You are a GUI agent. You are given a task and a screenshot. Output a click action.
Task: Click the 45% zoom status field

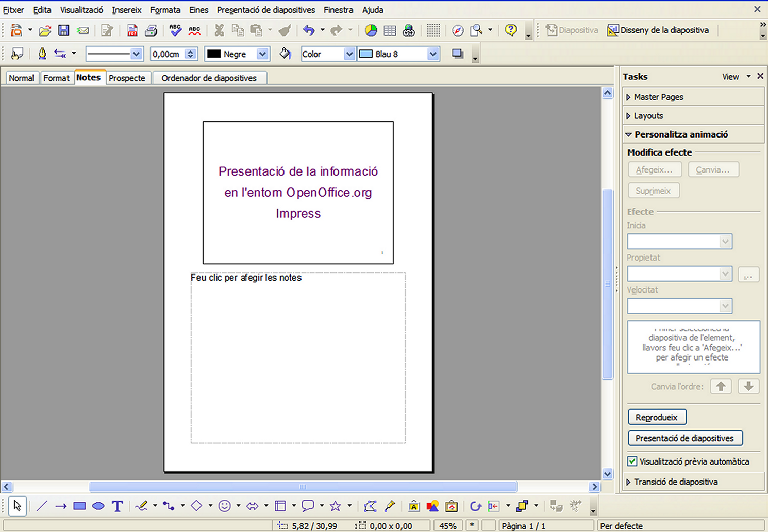tap(448, 526)
